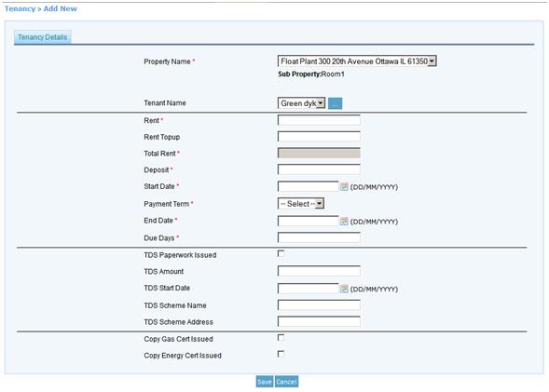Switch to the Tenancy Details tab
The image size is (549, 392).
[42, 37]
